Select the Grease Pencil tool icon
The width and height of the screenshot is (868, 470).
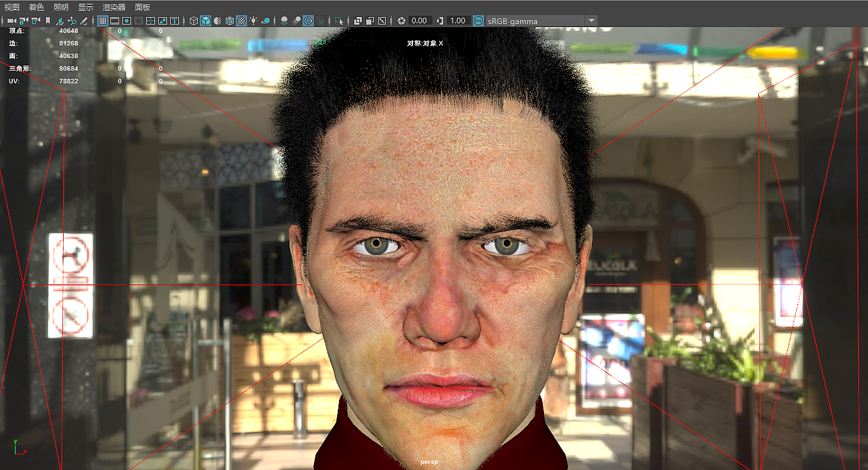pos(84,20)
